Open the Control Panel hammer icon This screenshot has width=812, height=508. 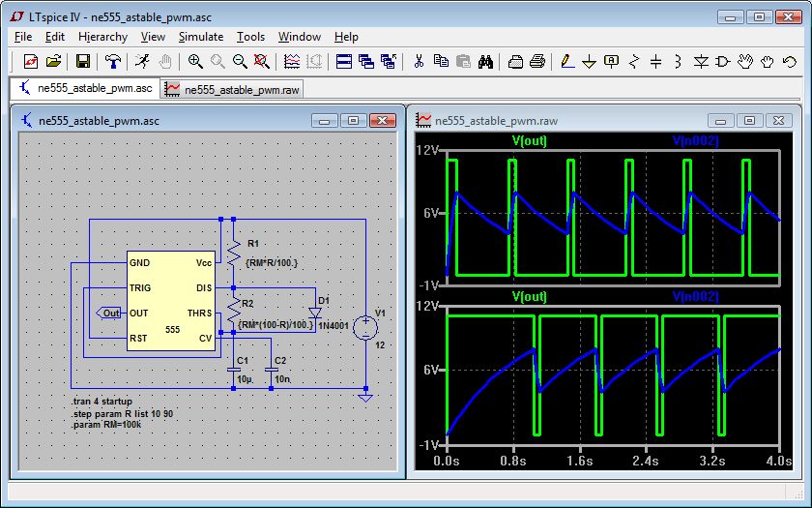coord(112,62)
